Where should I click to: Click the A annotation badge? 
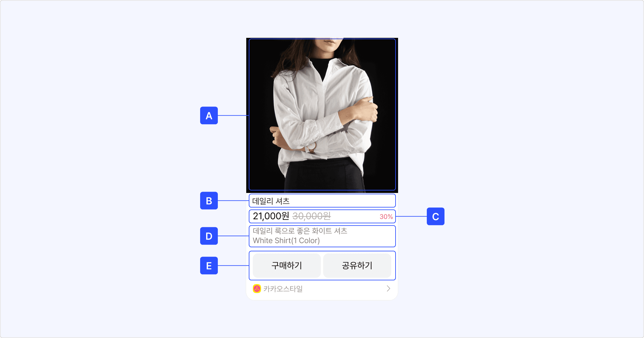pos(209,115)
